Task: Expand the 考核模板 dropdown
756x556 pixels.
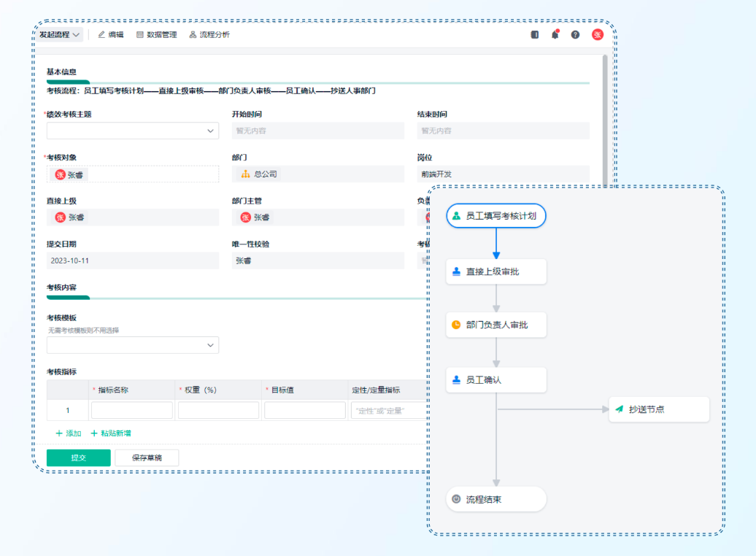Action: (x=133, y=345)
